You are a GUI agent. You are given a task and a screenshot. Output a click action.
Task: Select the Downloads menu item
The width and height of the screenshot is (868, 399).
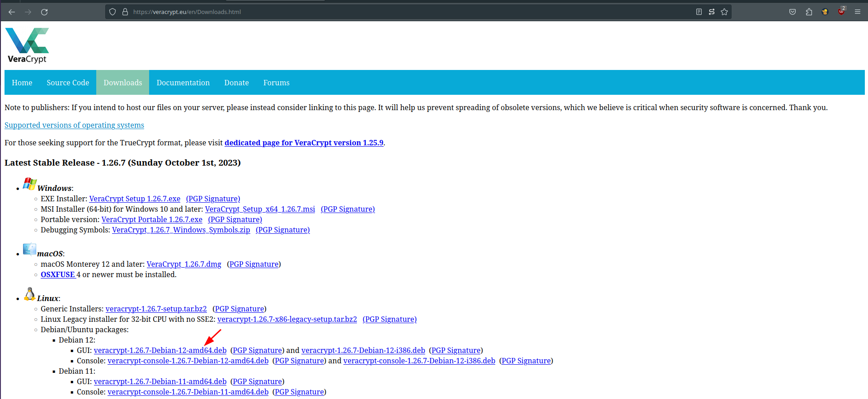click(123, 83)
